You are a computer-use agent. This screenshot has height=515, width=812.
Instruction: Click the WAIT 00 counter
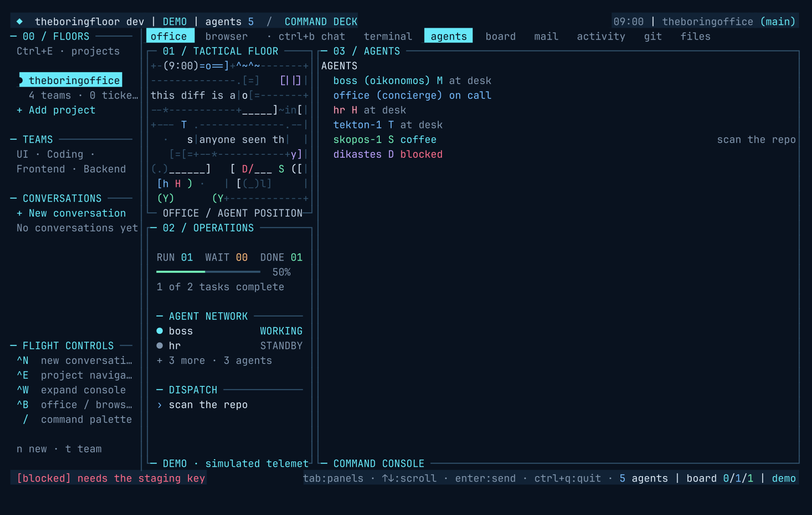[226, 257]
